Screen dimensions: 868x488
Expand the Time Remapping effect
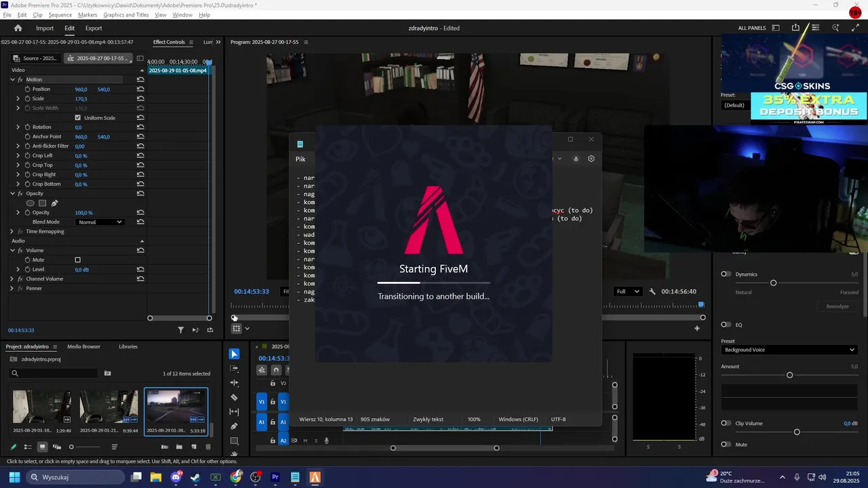tap(12, 231)
